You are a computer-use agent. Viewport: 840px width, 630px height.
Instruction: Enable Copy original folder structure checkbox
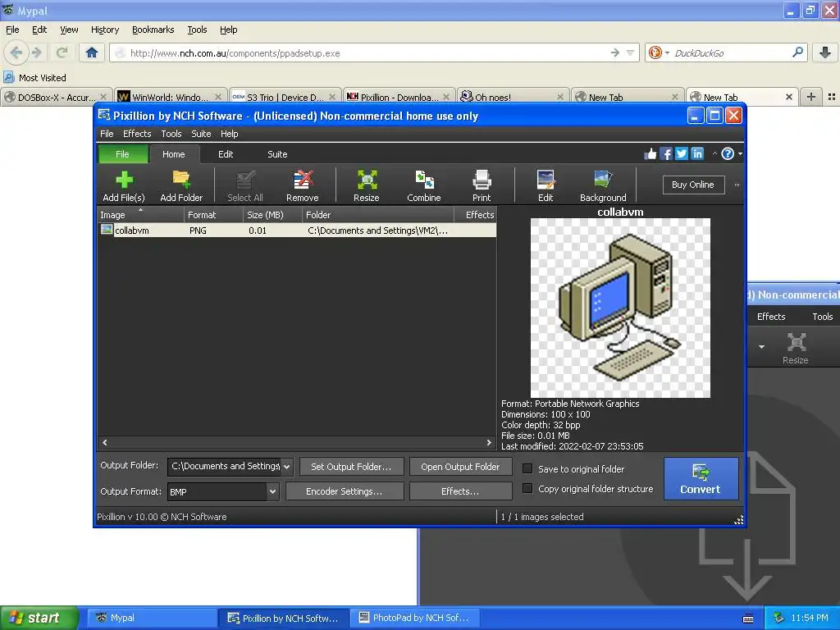tap(527, 489)
